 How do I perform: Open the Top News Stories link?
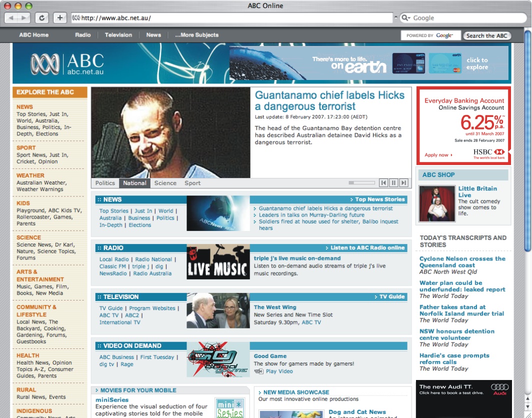tap(379, 199)
